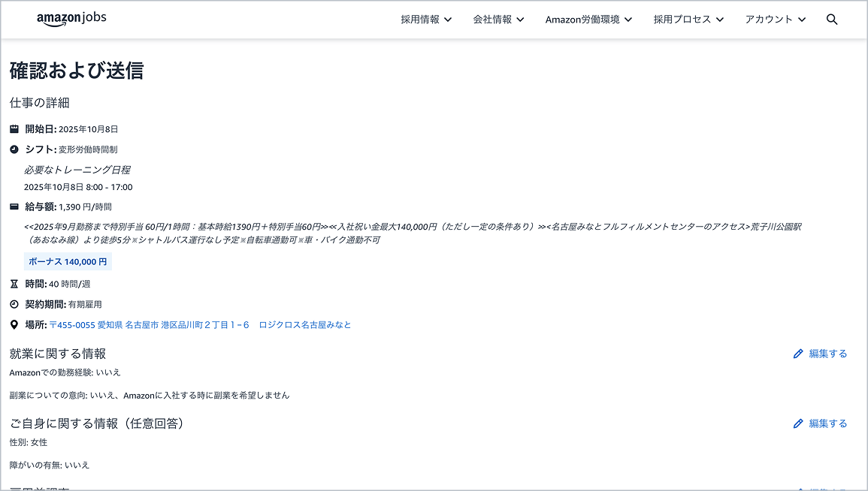This screenshot has width=868, height=491.
Task: Open the search magnifier icon
Action: 831,20
